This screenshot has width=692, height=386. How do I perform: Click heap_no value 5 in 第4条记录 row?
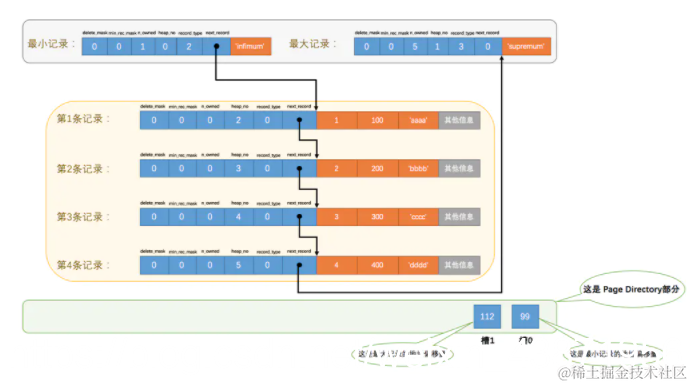point(238,265)
